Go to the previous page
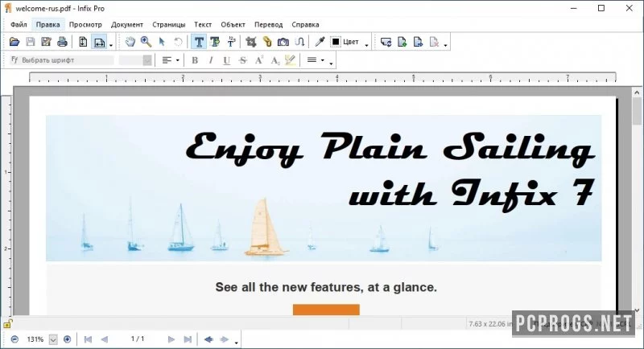Screen dimensions: 644x349 tap(105, 339)
